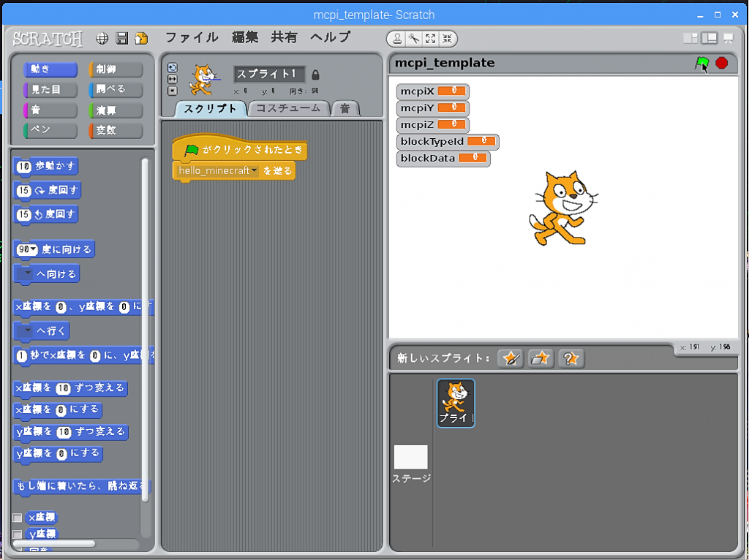Select the 制御 block category
The image size is (749, 560).
click(116, 69)
